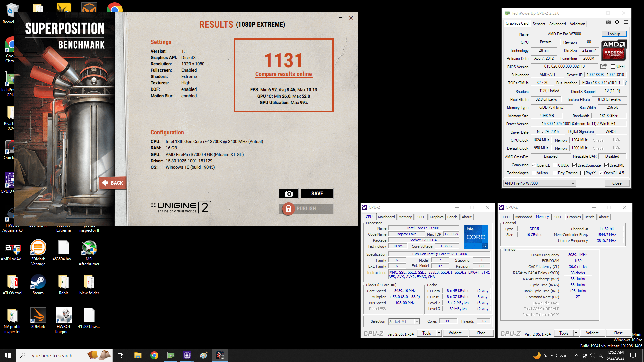Click Compare results online link
644x362 pixels.
[x=283, y=74]
